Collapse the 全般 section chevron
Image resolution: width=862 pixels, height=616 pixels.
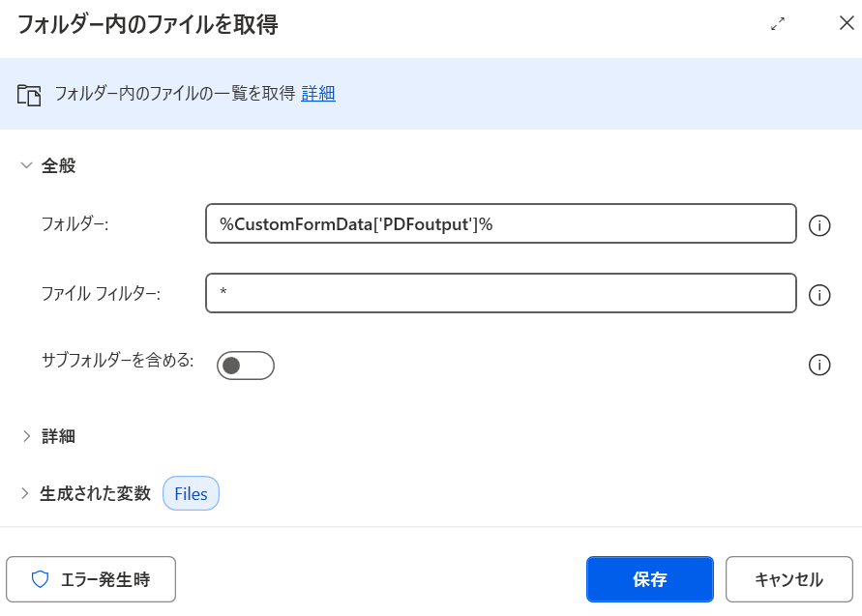pyautogui.click(x=26, y=165)
